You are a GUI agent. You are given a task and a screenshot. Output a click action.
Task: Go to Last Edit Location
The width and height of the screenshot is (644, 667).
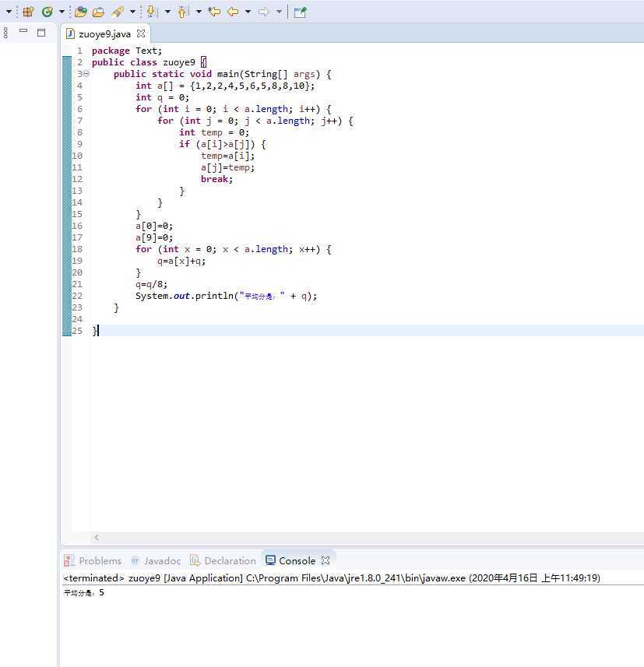coord(214,12)
